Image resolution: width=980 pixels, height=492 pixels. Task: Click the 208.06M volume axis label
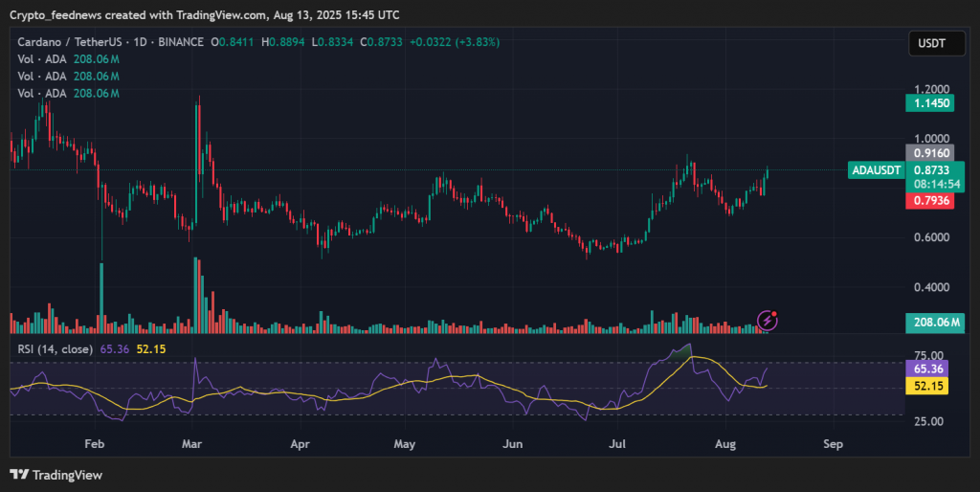pos(936,323)
